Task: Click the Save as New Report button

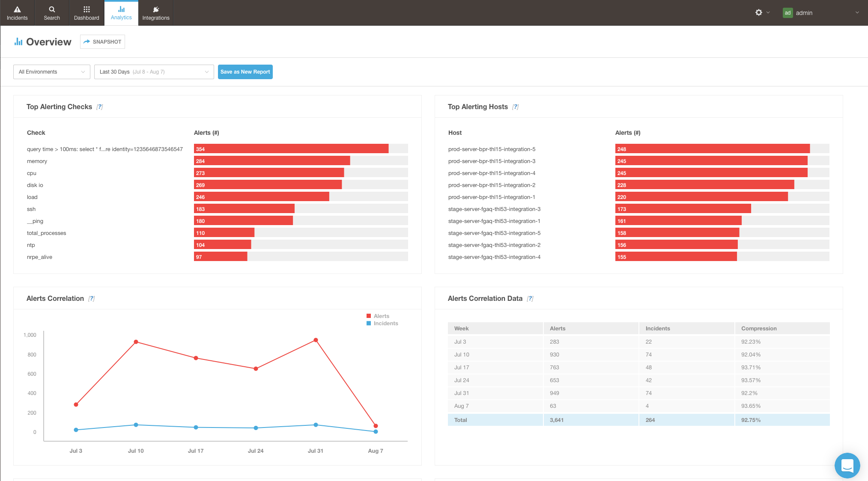Action: point(245,72)
